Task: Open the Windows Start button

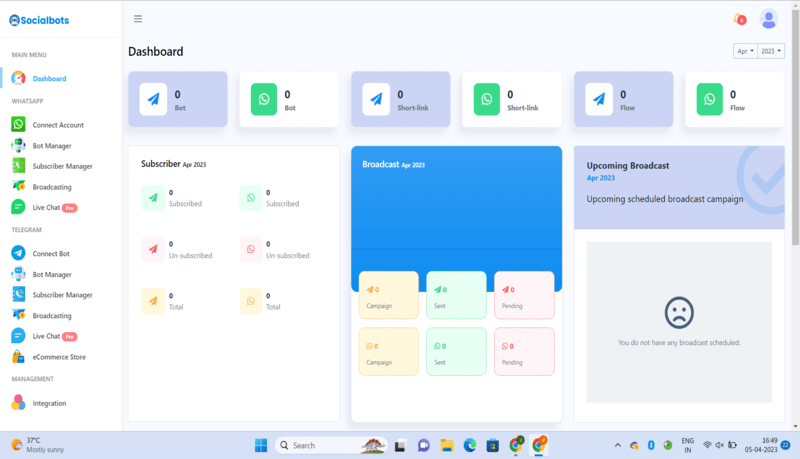Action: tap(261, 445)
